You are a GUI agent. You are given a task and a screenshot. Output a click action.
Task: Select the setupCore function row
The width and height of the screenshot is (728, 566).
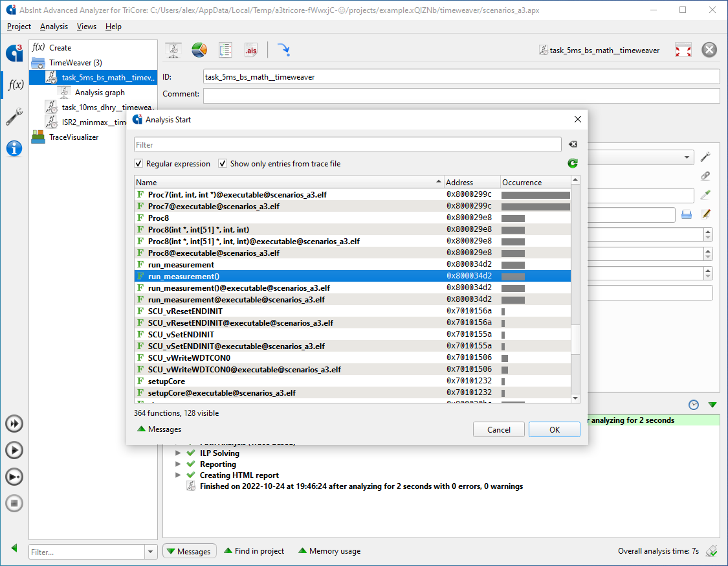pyautogui.click(x=353, y=381)
